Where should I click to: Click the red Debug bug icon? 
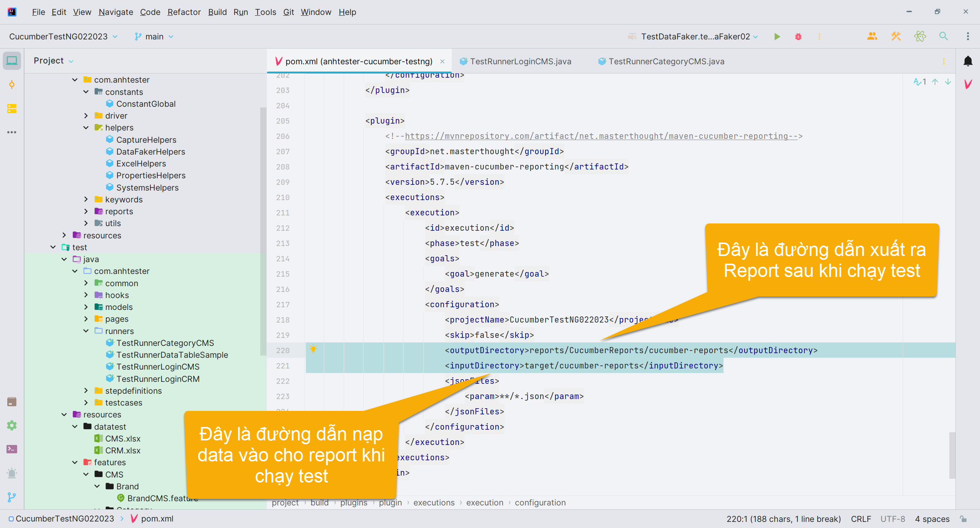(x=798, y=37)
